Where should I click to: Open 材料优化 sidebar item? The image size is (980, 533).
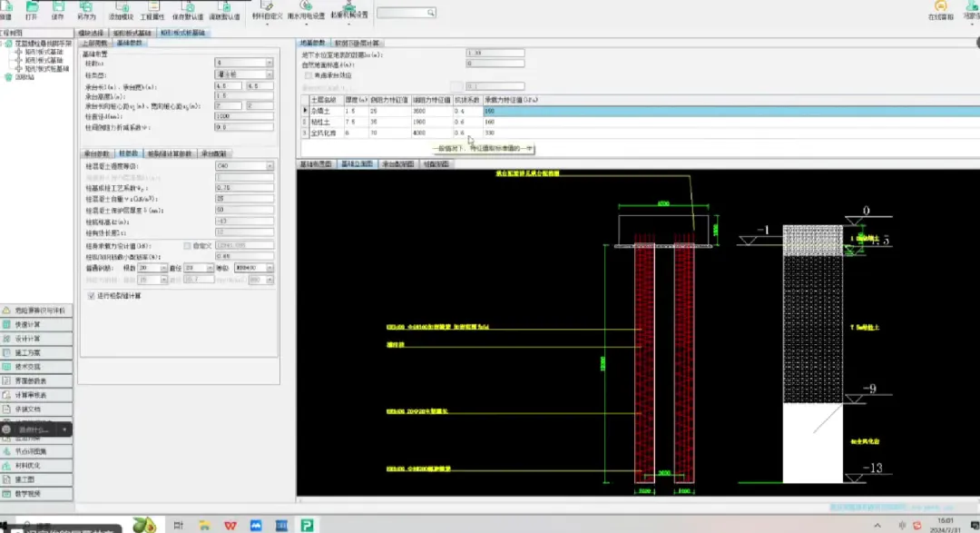click(36, 466)
